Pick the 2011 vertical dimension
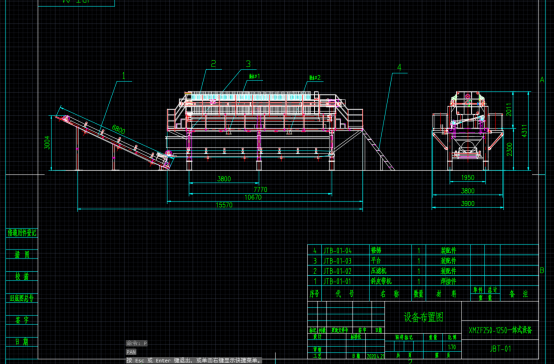Viewport: 554px width, 364px height. click(509, 110)
